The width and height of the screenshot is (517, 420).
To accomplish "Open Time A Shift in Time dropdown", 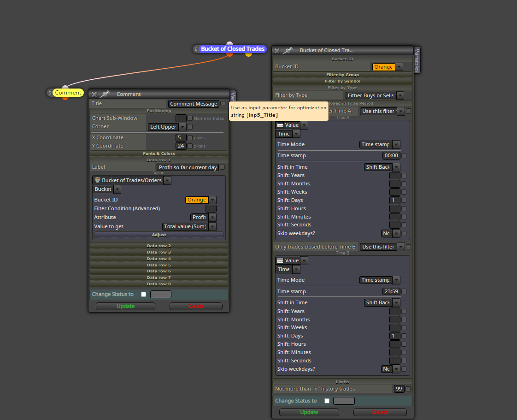I will coord(382,167).
